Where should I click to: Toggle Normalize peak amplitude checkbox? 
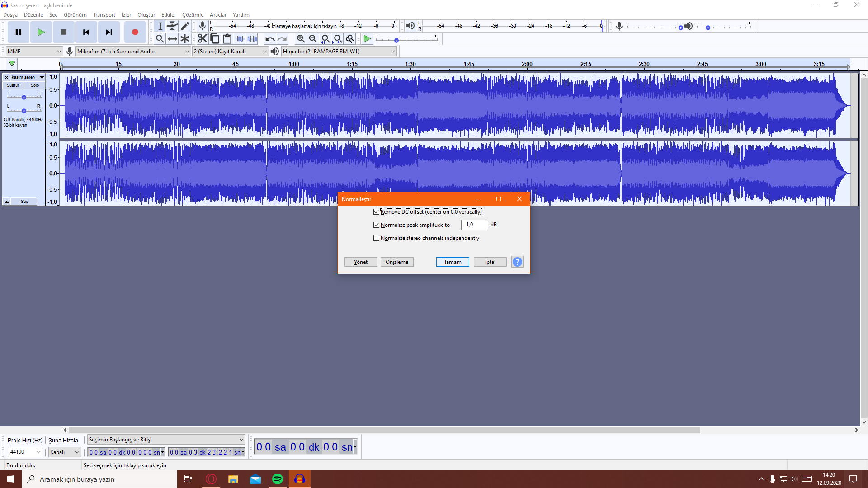click(x=376, y=225)
